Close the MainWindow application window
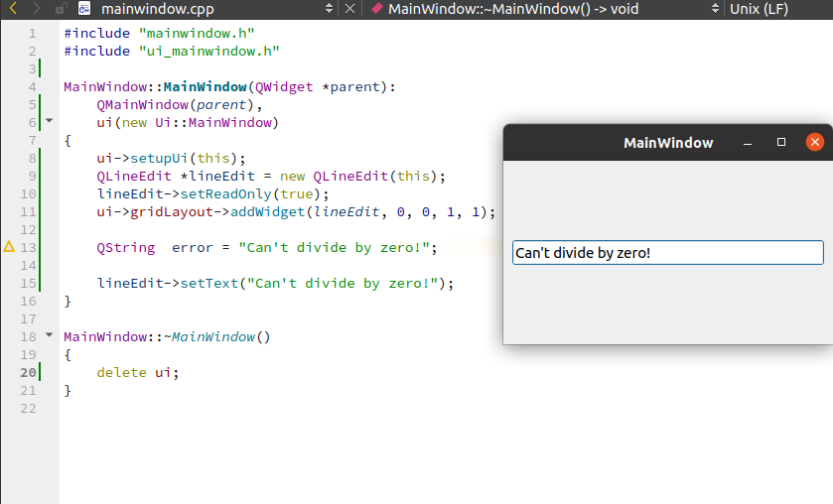 [x=815, y=142]
